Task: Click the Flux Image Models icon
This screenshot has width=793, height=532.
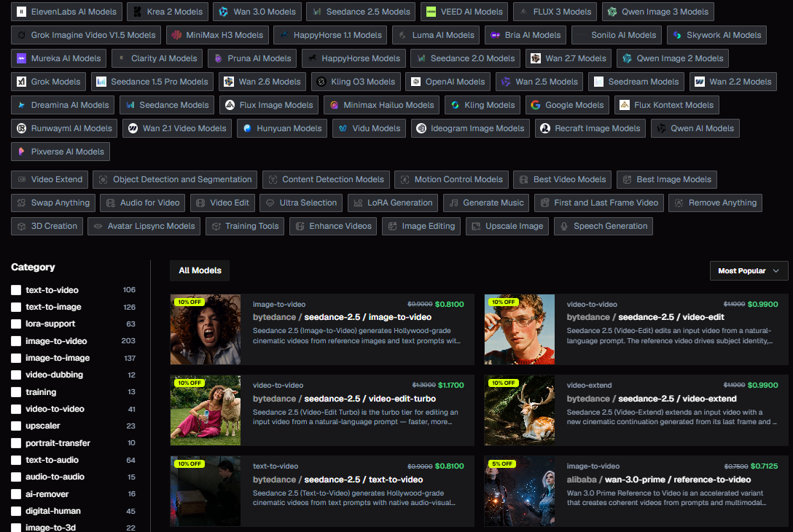Action: pos(230,105)
